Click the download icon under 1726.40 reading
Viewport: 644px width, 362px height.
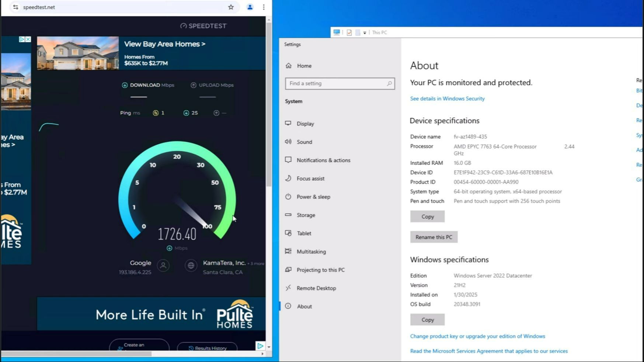(170, 248)
